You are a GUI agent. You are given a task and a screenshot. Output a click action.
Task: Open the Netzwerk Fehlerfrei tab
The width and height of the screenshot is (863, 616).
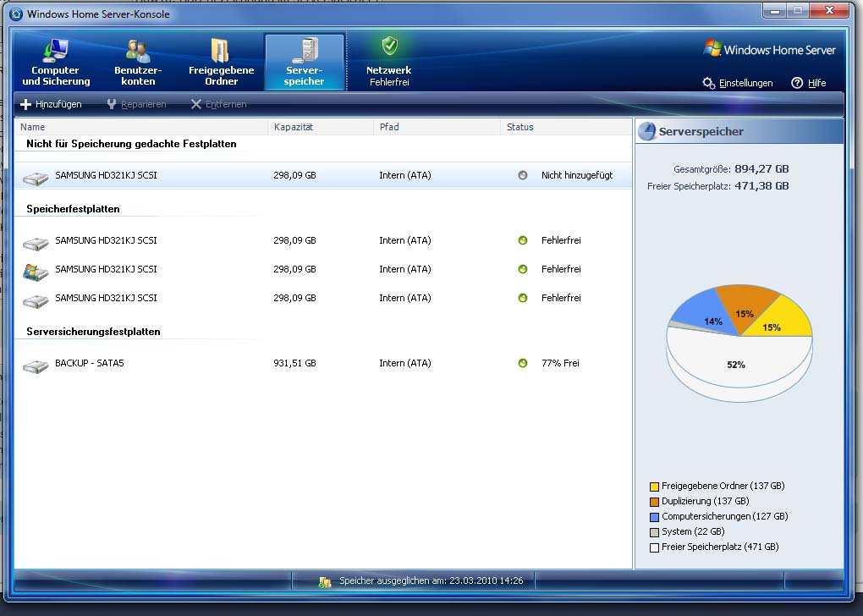[389, 63]
